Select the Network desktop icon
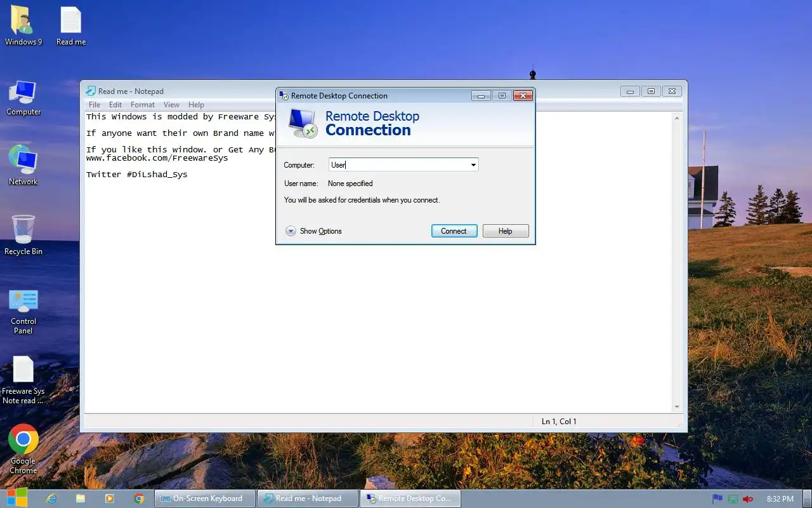This screenshot has height=508, width=812. [23, 166]
